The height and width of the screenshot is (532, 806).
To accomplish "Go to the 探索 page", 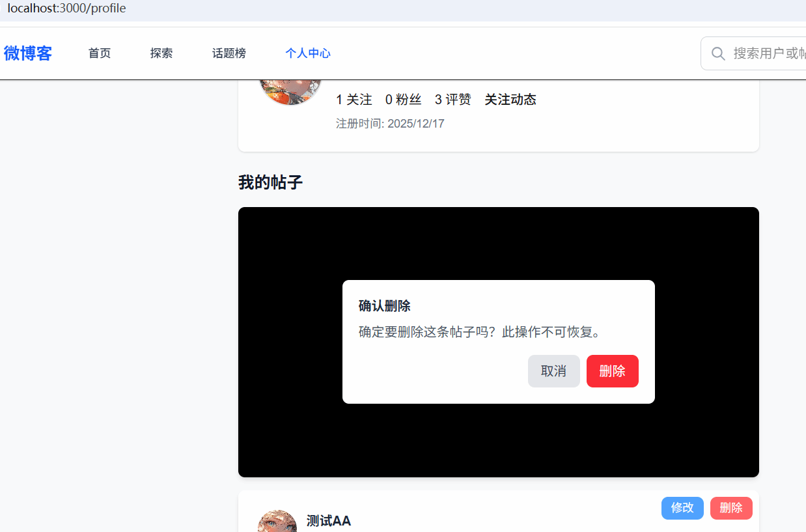I will 161,53.
